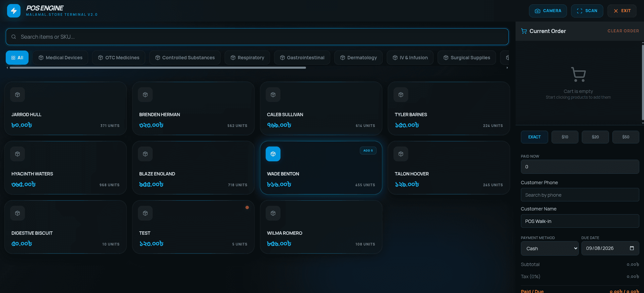Click the search magnifier icon

tap(14, 37)
